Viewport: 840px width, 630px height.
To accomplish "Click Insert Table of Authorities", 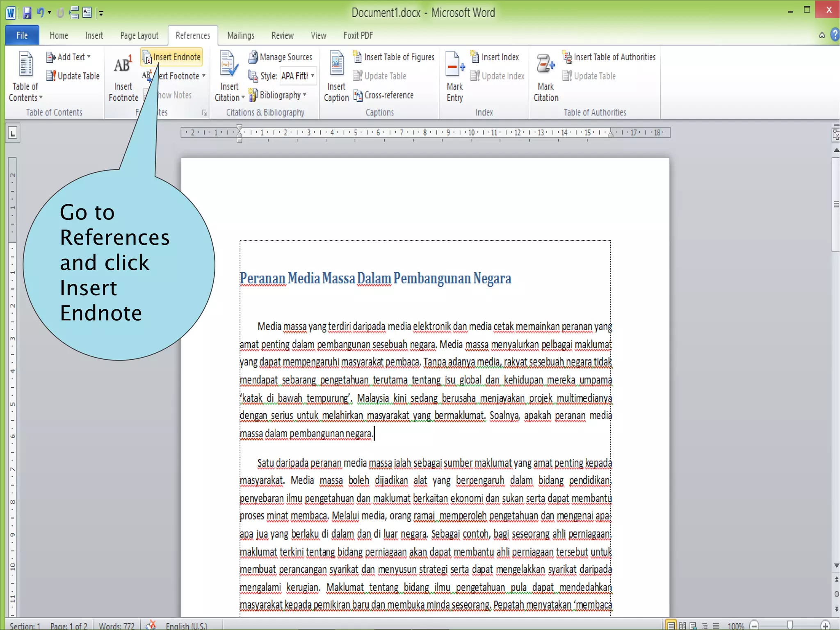I will 609,57.
